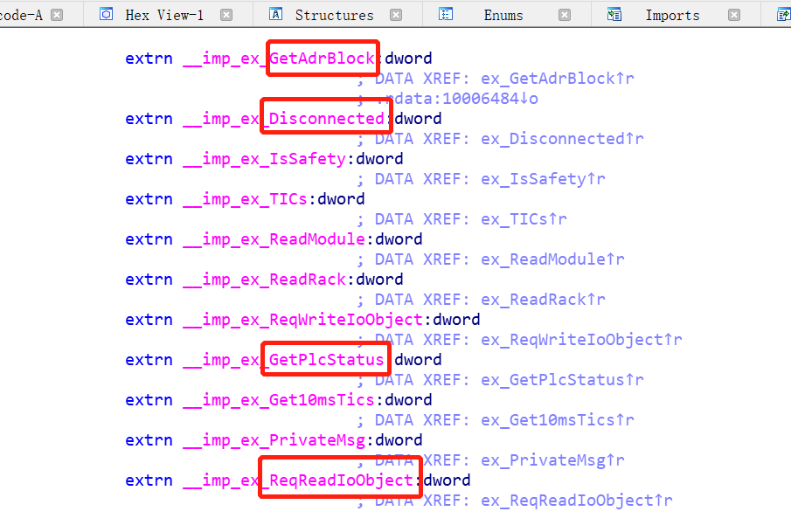Select the __imp_ex_PrivateMsg symbol
This screenshot has width=791, height=532.
coord(274,440)
